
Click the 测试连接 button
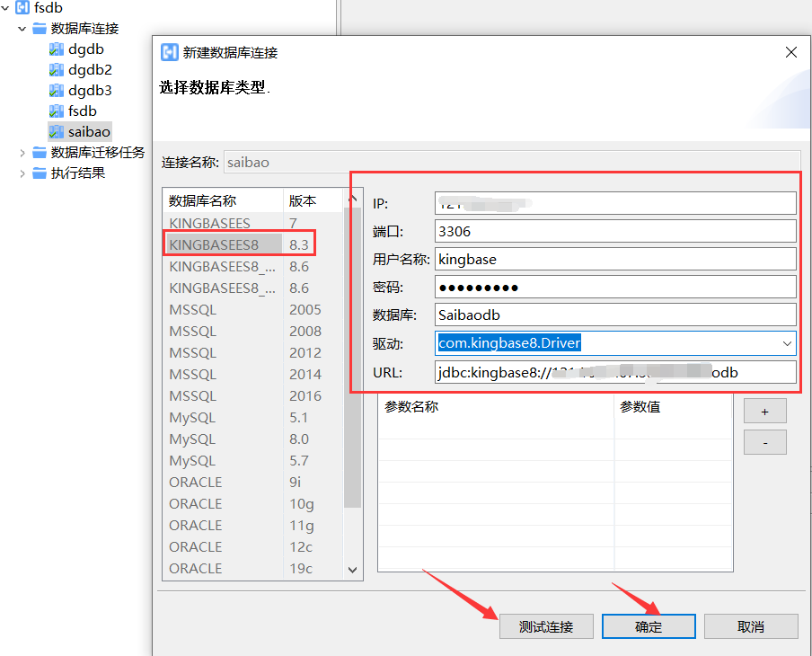pos(546,626)
